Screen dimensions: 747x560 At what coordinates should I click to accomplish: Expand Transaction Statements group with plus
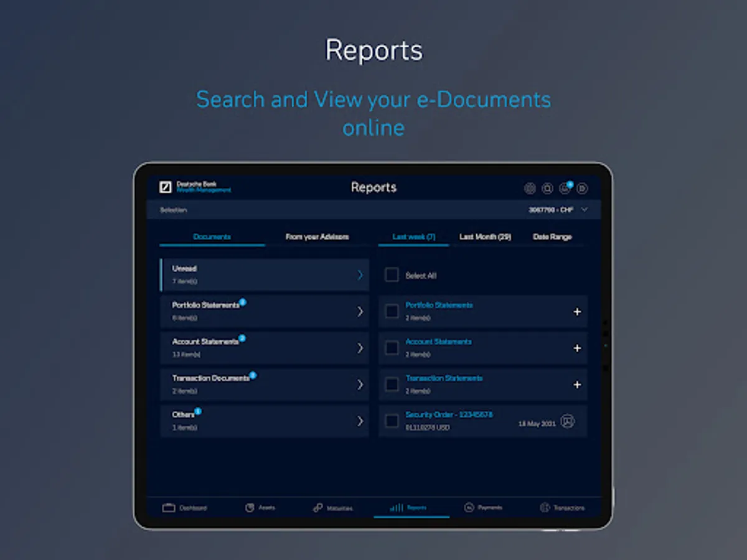click(x=577, y=385)
